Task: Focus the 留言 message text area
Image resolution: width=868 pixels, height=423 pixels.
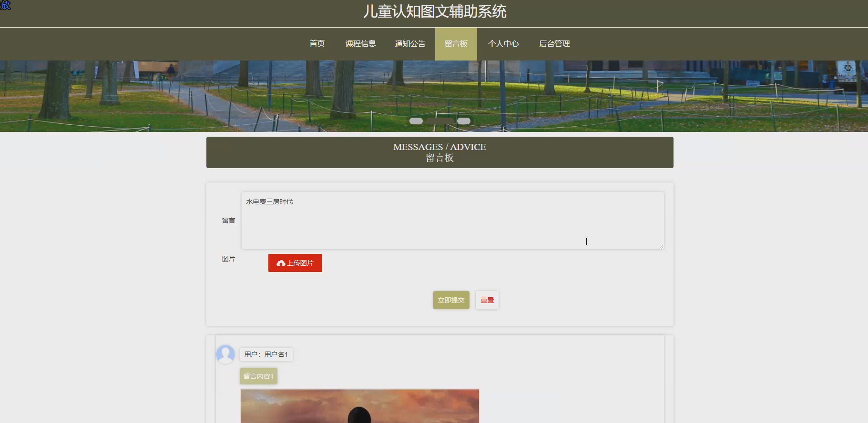Action: tap(452, 221)
